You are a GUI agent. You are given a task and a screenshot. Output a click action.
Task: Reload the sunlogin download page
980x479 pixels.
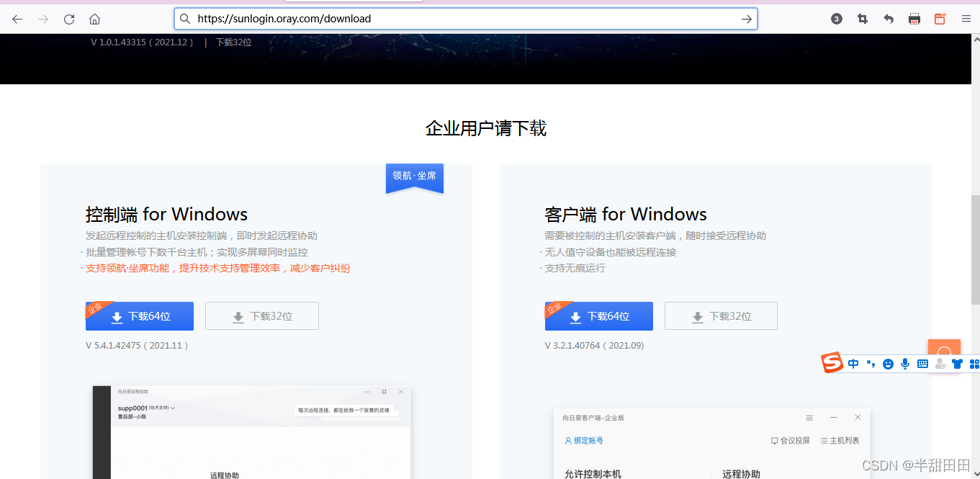tap(69, 19)
